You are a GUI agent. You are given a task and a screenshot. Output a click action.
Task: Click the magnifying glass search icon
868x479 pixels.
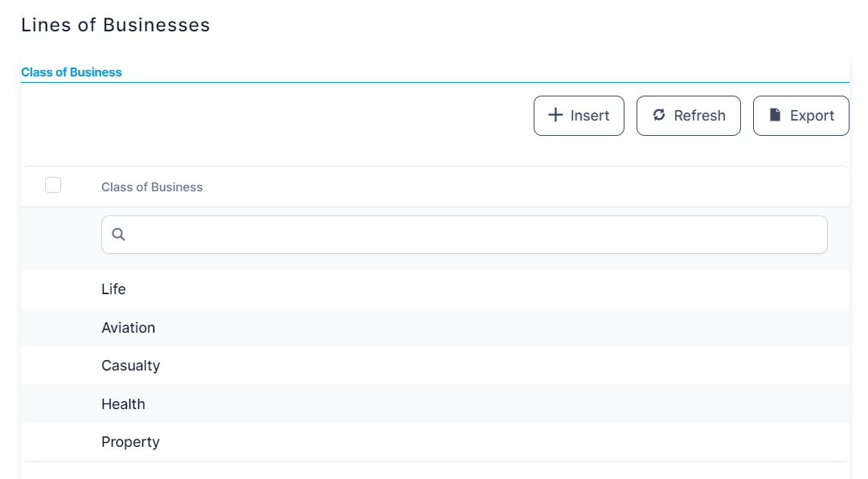pyautogui.click(x=118, y=235)
